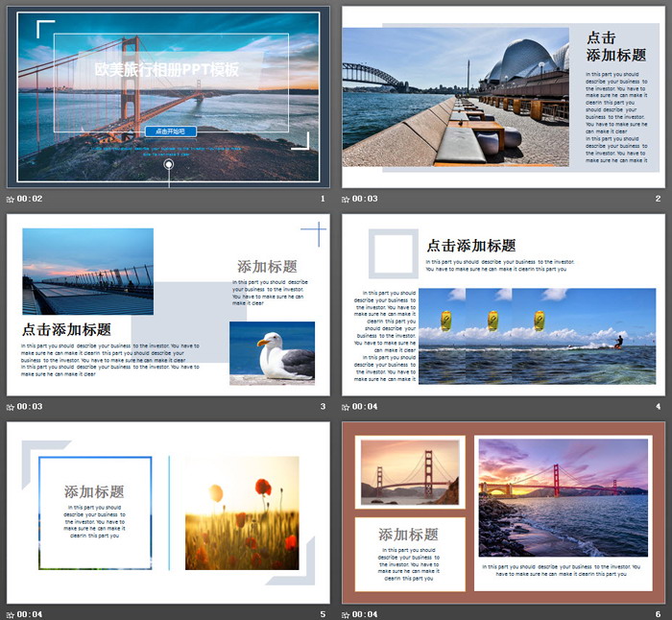Click the 欧美旅行相册PPT模板 title text

pos(168,70)
